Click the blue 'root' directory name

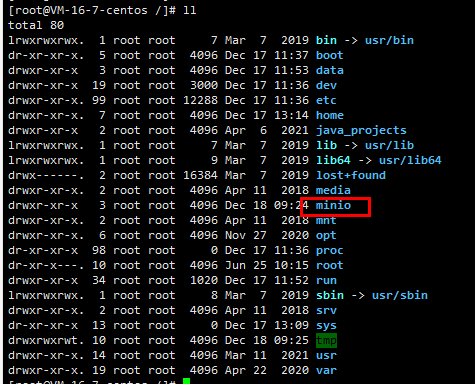coord(330,265)
